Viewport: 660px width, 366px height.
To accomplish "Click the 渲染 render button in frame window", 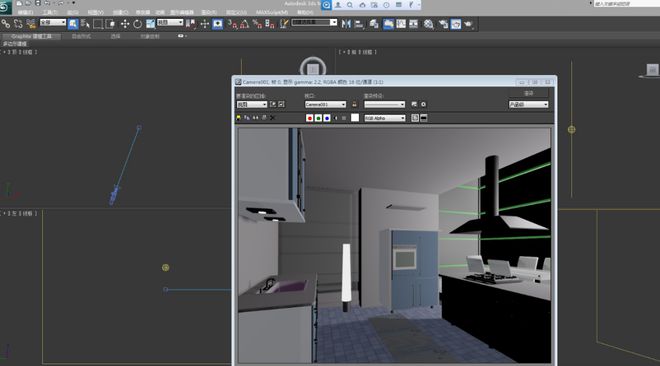I will [x=529, y=93].
